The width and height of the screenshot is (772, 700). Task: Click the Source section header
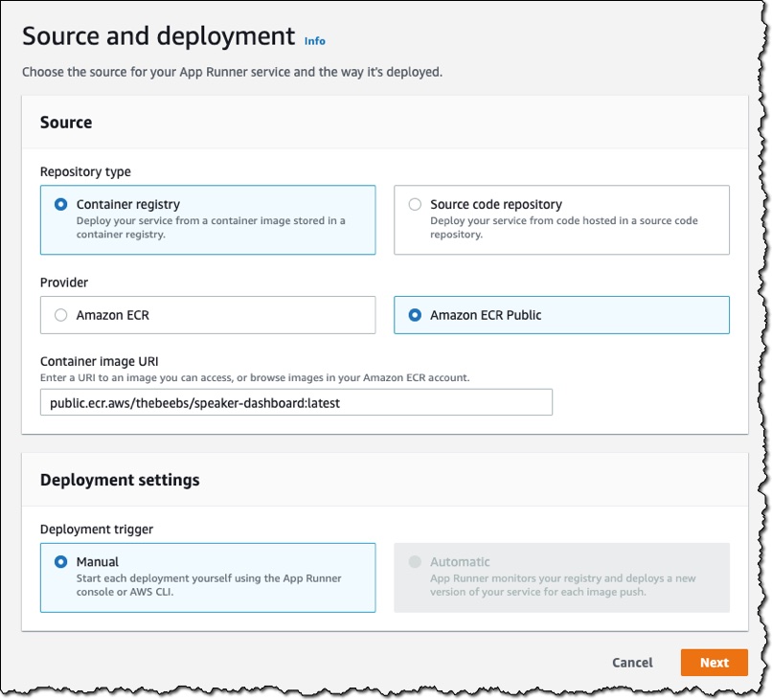(66, 122)
